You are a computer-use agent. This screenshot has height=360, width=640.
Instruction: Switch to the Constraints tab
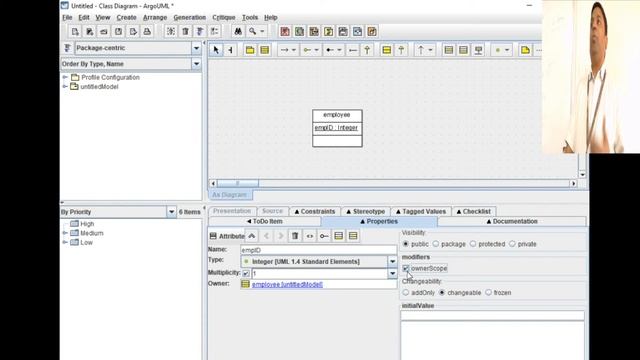coord(315,211)
